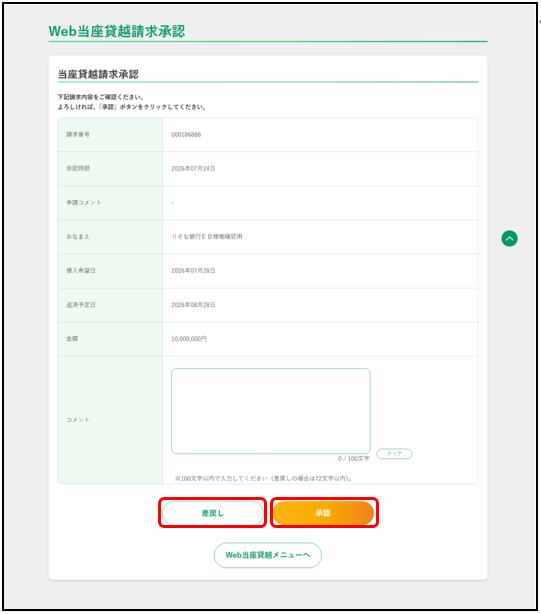Click the 請求番号 row label
This screenshot has height=614, width=541.
tap(78, 134)
